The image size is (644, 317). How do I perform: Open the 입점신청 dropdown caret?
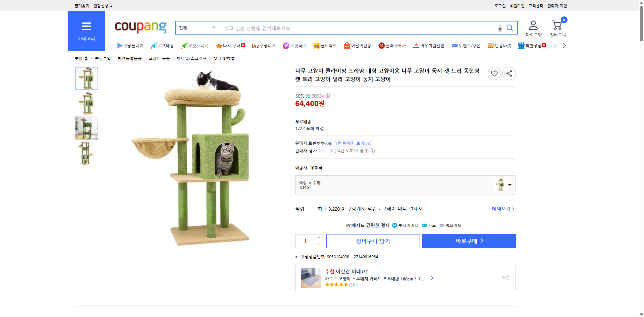click(112, 6)
